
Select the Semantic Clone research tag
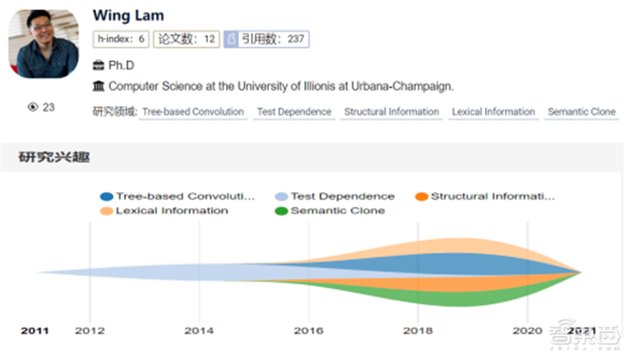tap(581, 112)
